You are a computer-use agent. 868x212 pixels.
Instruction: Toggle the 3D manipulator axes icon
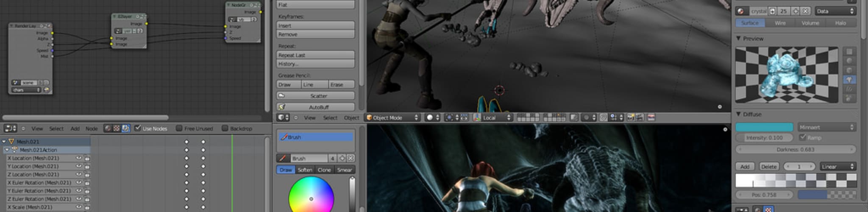(477, 117)
